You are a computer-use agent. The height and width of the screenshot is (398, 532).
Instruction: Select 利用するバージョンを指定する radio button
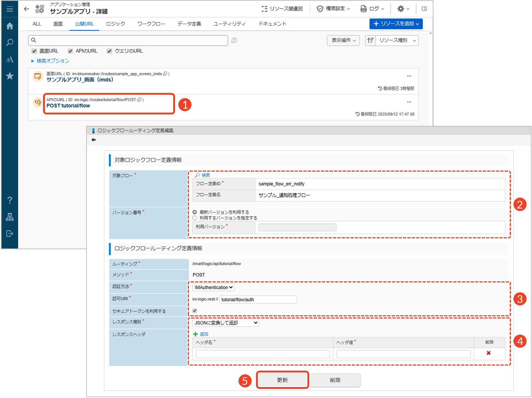(195, 218)
